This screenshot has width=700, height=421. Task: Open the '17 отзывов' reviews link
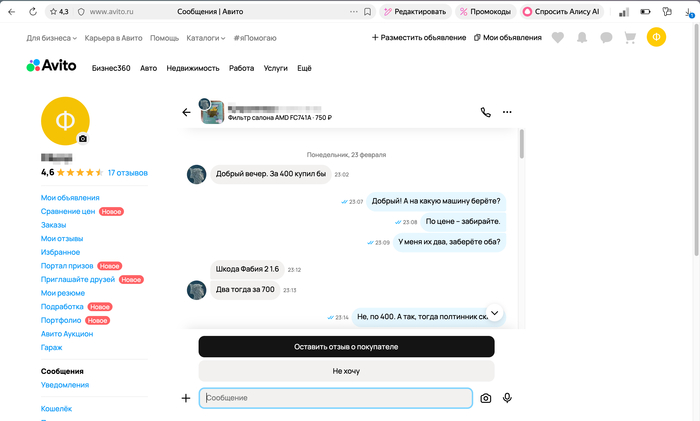click(127, 172)
